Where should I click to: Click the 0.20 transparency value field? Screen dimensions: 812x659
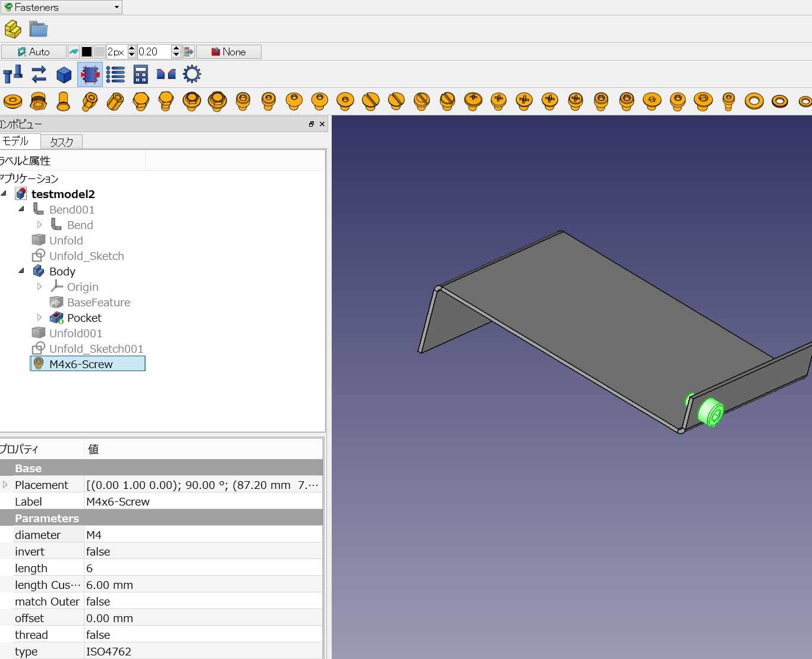154,52
